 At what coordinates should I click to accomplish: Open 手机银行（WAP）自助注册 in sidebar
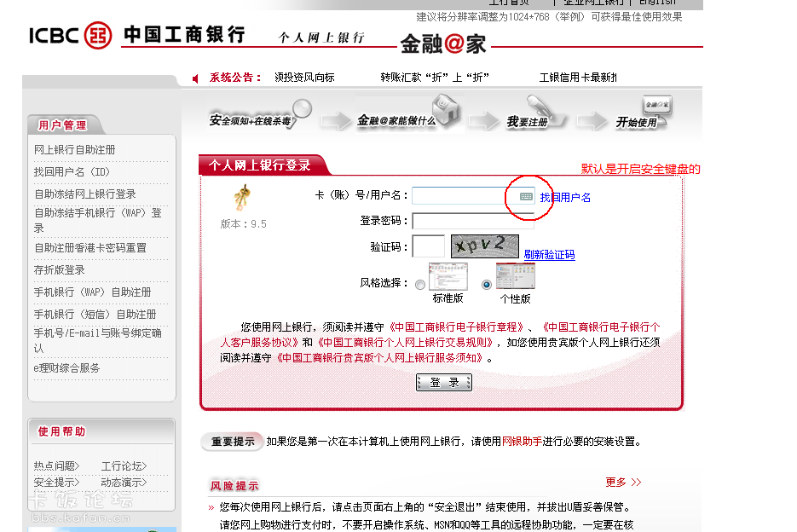[93, 292]
